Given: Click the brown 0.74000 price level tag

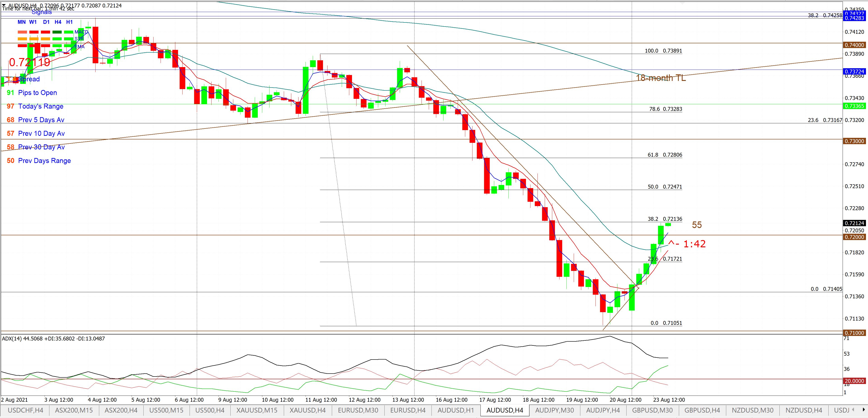Looking at the screenshot, I should (x=855, y=45).
